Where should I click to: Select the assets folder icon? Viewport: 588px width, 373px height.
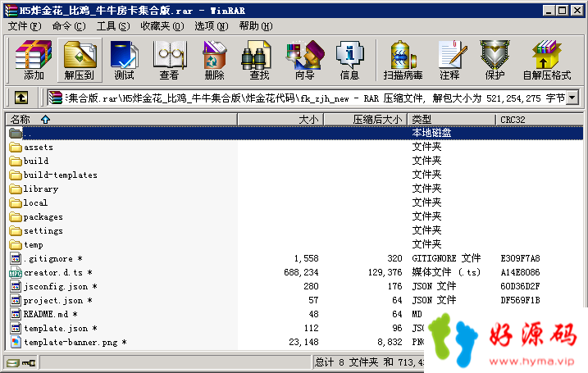point(16,147)
